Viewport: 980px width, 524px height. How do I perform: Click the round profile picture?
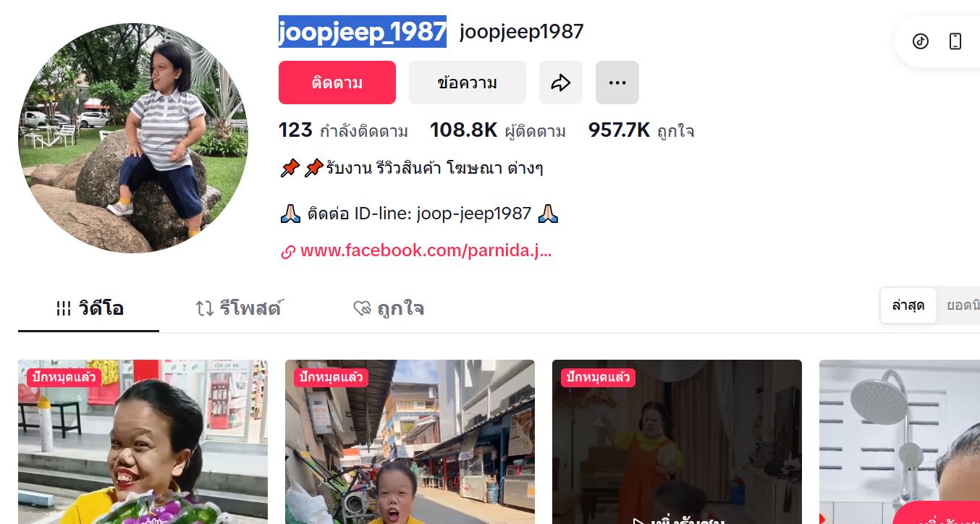pos(133,138)
